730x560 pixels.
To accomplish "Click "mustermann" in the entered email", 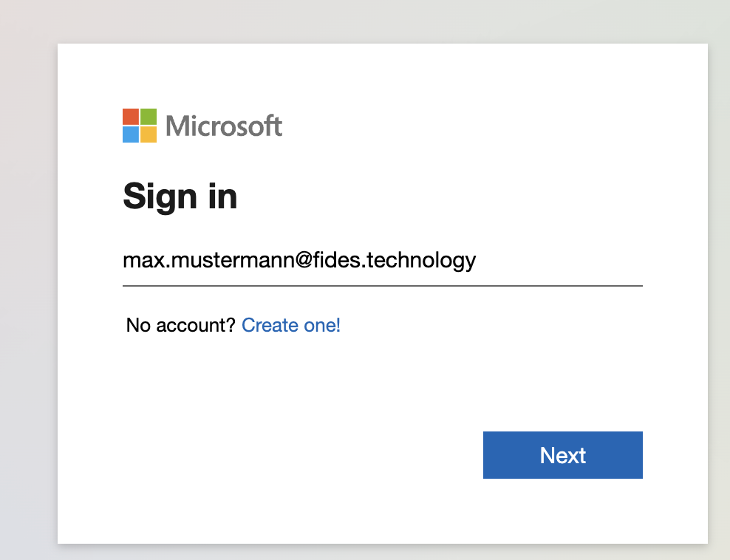I will click(232, 260).
